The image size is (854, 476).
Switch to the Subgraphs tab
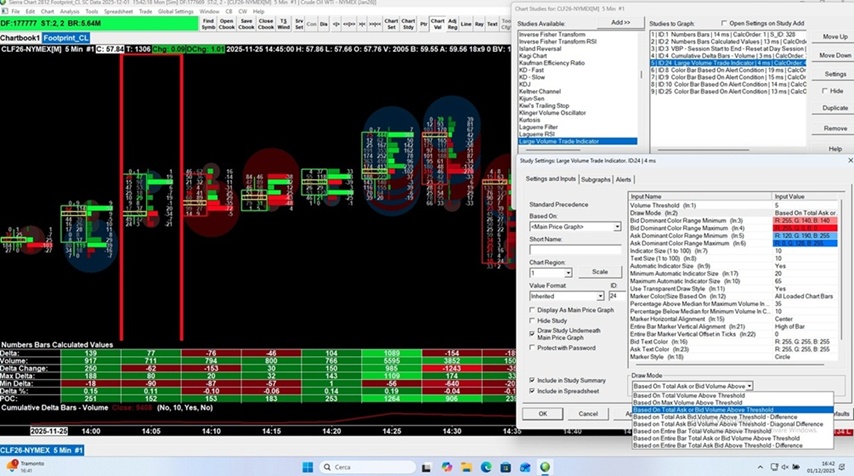pyautogui.click(x=595, y=179)
